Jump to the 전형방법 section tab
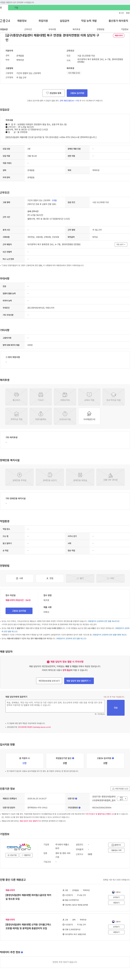The image size is (130, 980). click(x=100, y=29)
